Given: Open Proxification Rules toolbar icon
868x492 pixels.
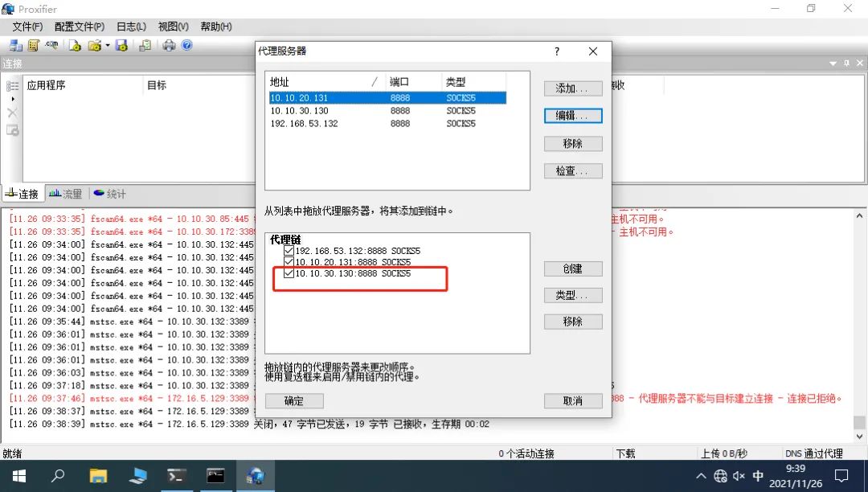Looking at the screenshot, I should click(34, 45).
